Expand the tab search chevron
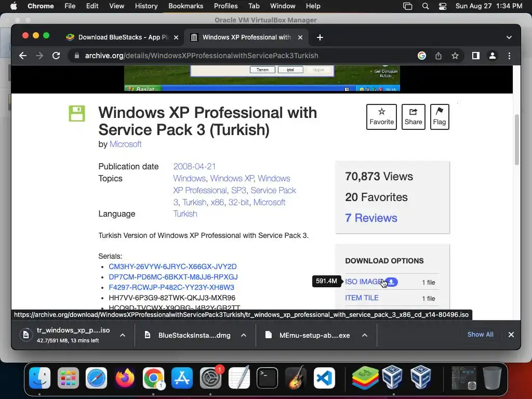532x399 pixels. point(509,37)
